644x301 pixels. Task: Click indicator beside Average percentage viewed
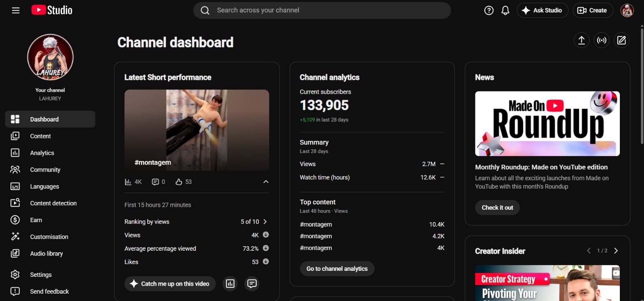click(266, 248)
